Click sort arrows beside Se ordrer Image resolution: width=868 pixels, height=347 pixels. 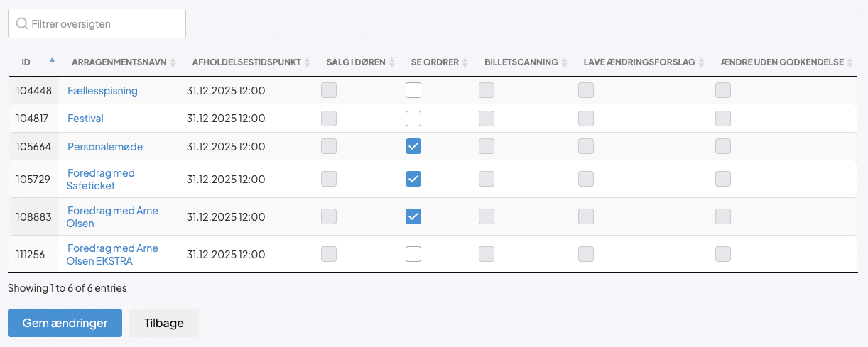[465, 62]
